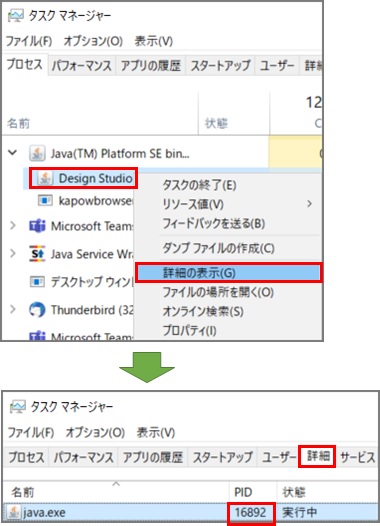Choose ダンプ ファイルの作成(C) from the context menu
380x526 pixels.
(x=228, y=248)
